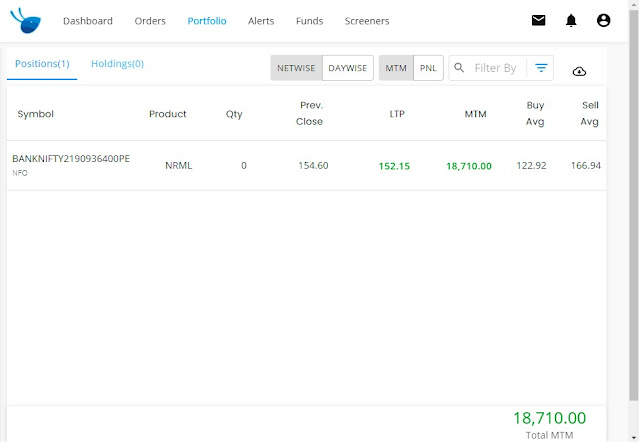Focus the Filter By search field
This screenshot has width=639, height=442.
(x=498, y=68)
